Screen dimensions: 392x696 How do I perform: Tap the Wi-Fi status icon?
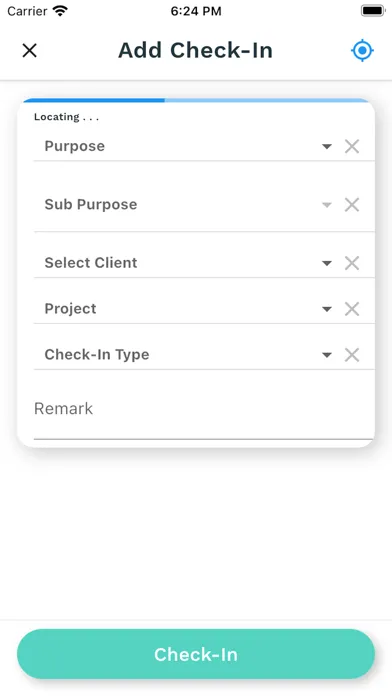tap(60, 11)
